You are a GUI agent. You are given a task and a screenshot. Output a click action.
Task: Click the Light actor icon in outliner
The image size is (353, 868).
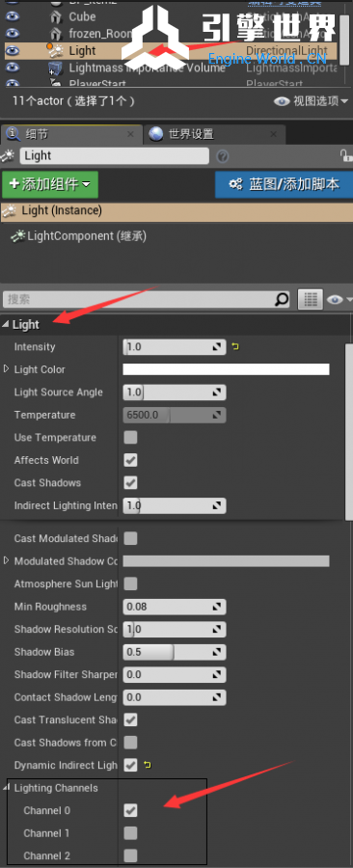pos(55,50)
